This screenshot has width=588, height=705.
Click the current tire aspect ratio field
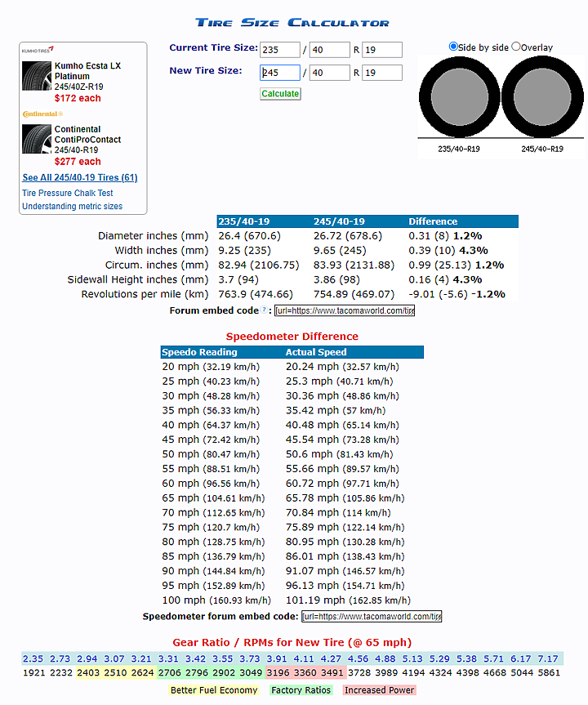click(329, 50)
